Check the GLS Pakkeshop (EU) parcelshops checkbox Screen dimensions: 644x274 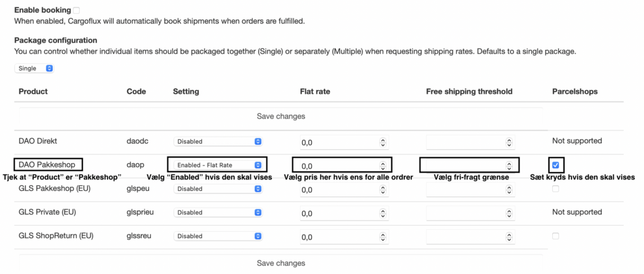[556, 189]
